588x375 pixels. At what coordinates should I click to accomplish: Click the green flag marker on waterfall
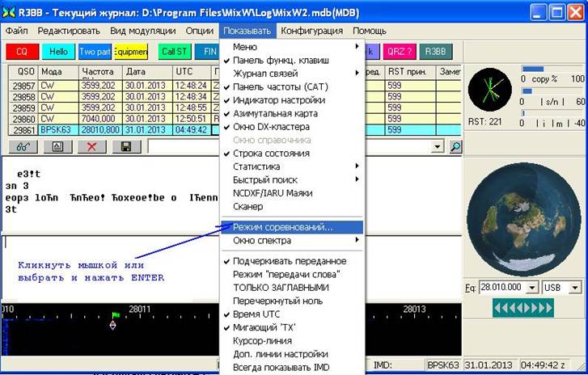coord(115,315)
